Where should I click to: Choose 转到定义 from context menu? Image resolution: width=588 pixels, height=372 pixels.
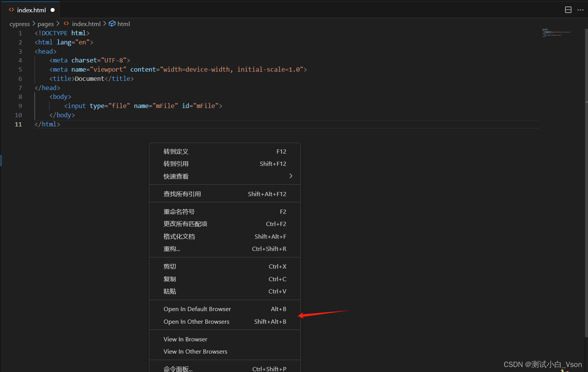pos(225,151)
